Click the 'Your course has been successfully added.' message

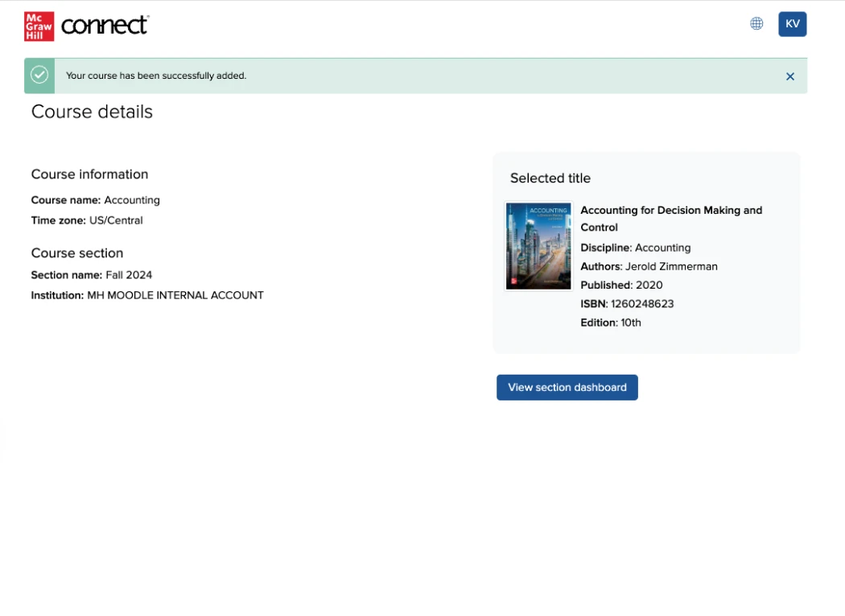[156, 76]
